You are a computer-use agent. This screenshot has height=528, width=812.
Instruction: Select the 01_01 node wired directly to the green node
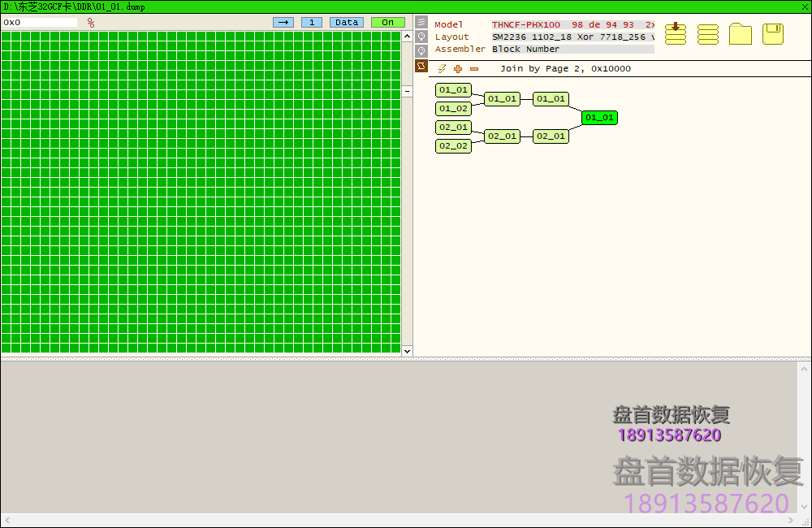click(x=551, y=98)
